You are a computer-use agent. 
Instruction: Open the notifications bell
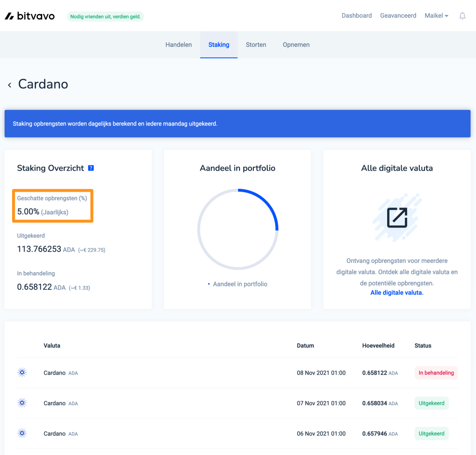tap(462, 16)
